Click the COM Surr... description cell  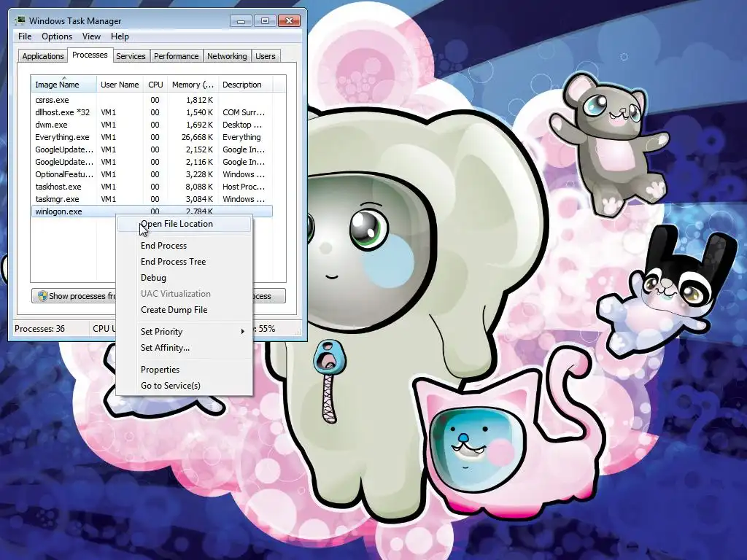tap(244, 112)
